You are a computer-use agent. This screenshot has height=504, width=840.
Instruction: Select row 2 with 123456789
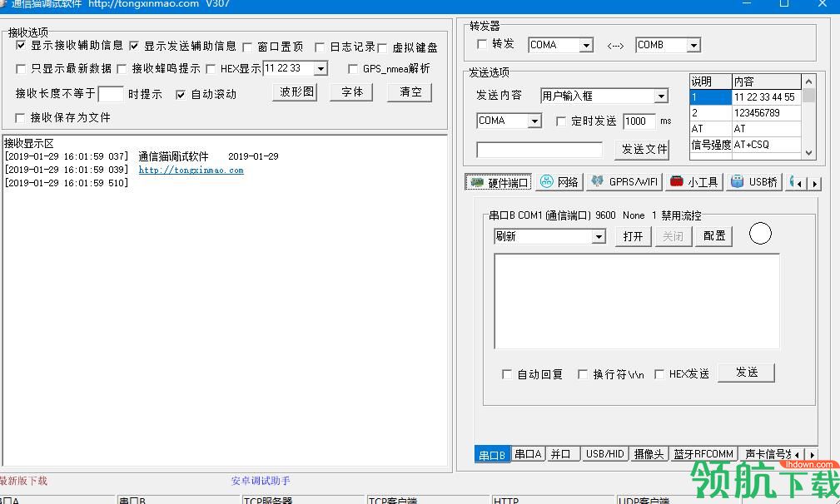pyautogui.click(x=745, y=113)
